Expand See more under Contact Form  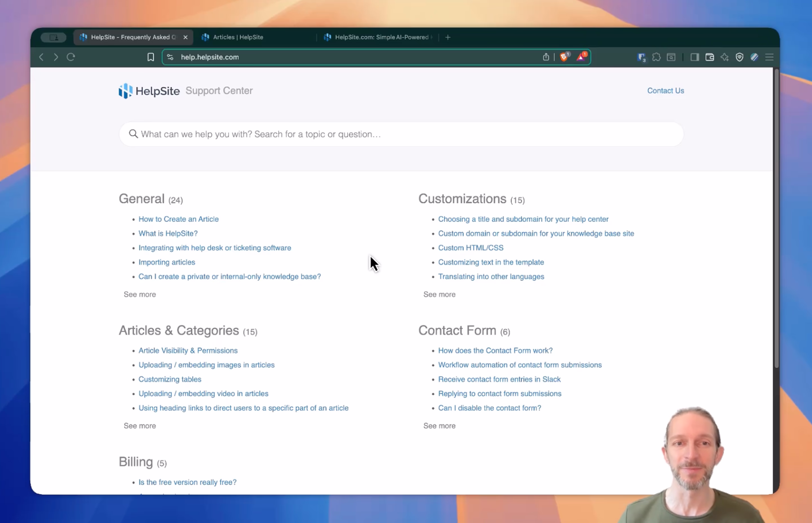coord(439,426)
